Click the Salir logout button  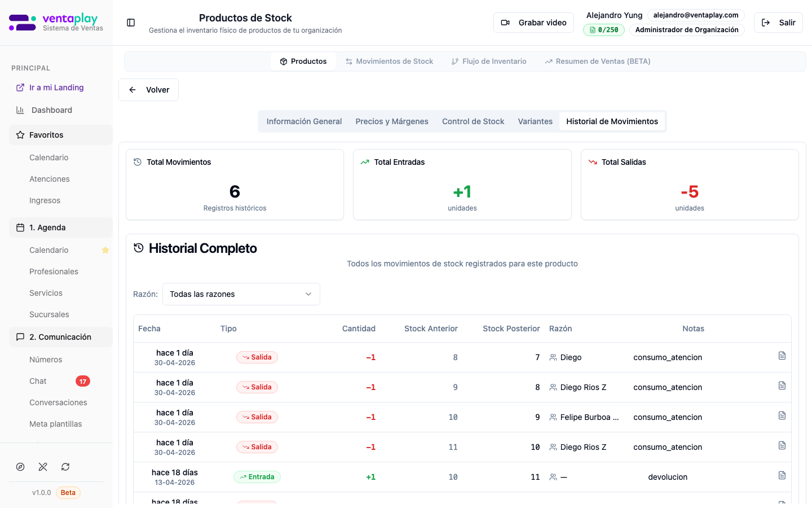point(778,23)
